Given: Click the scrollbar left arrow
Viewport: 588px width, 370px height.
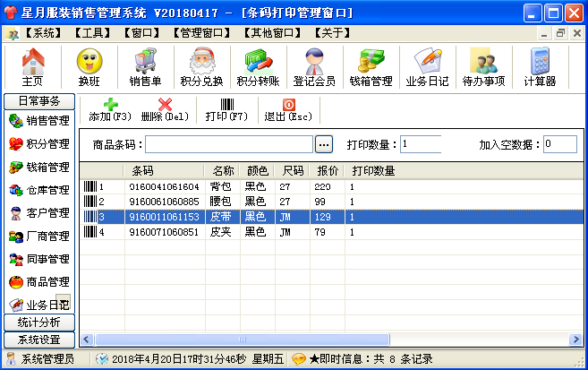Looking at the screenshot, I should (x=87, y=340).
